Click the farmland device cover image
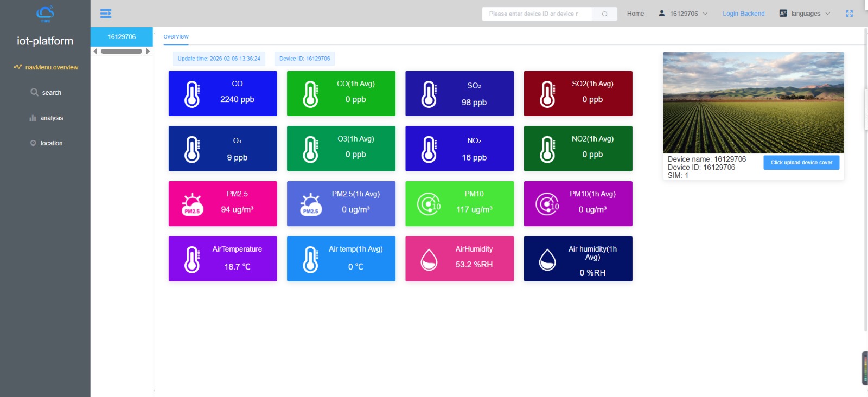 754,103
